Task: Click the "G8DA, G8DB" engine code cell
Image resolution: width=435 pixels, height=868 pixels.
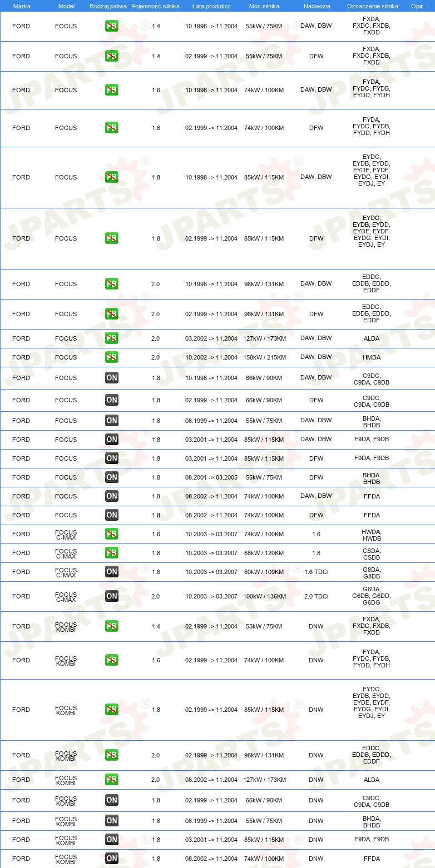Action: (x=372, y=573)
